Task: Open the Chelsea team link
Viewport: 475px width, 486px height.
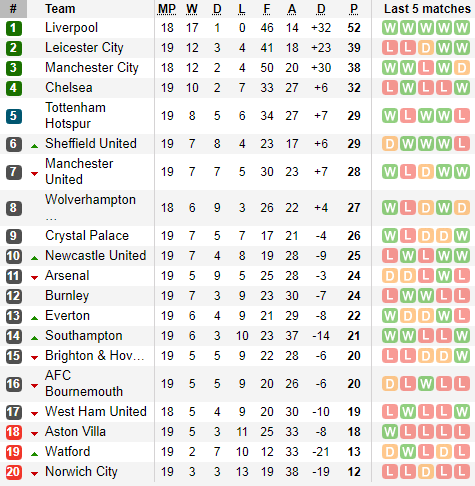Action: (x=69, y=88)
